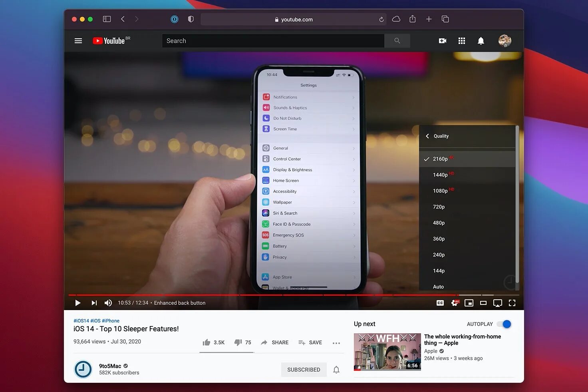Click the SUBSCRIBED button

(x=304, y=370)
